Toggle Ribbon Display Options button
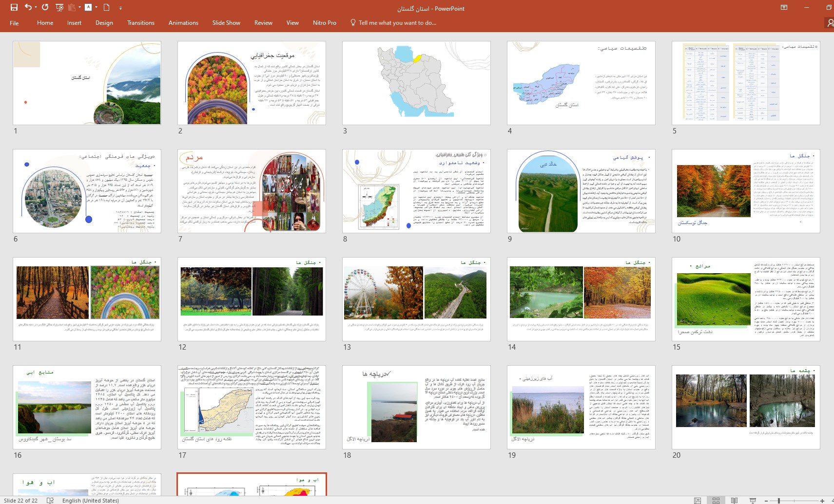Image resolution: width=834 pixels, height=504 pixels. [x=784, y=7]
